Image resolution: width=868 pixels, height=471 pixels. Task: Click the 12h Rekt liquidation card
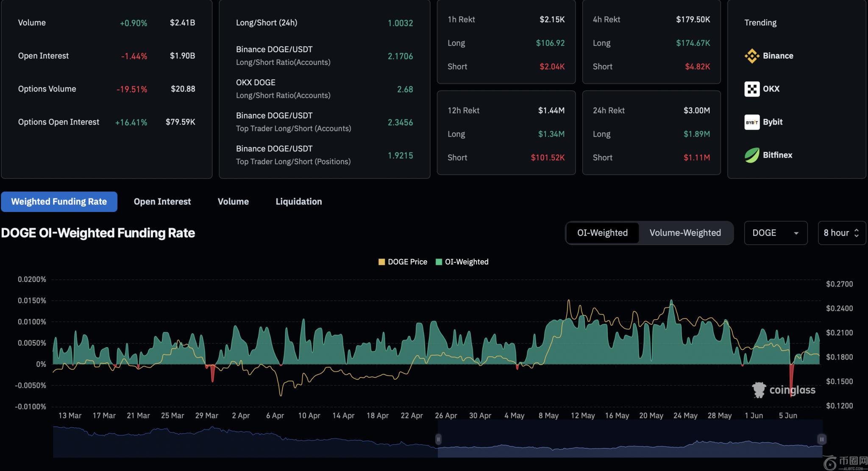click(506, 133)
